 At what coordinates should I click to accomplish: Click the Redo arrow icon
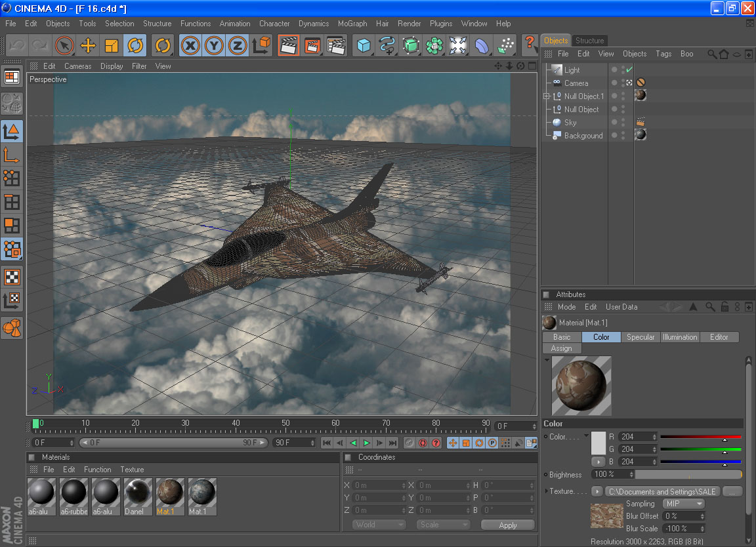pos(40,46)
